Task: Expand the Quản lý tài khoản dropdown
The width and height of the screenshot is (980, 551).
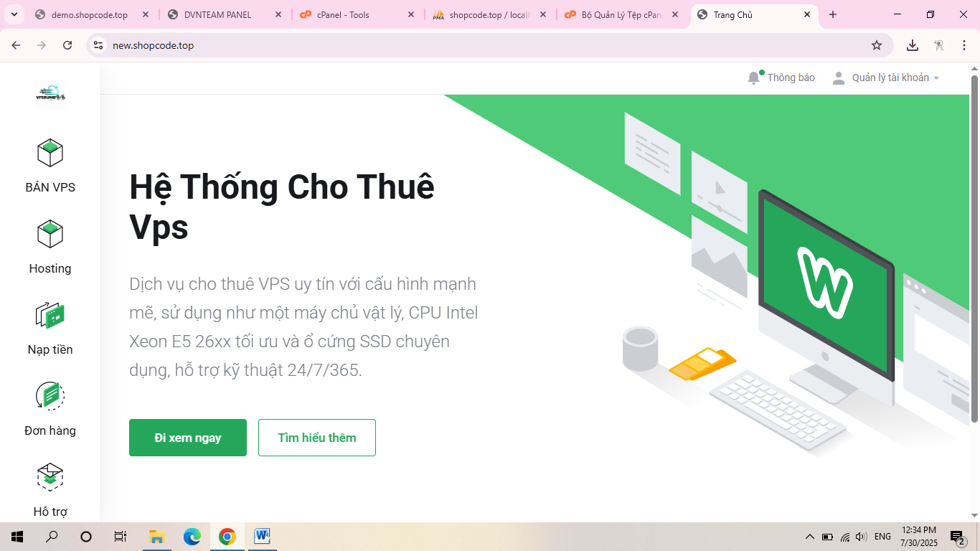Action: coord(885,77)
